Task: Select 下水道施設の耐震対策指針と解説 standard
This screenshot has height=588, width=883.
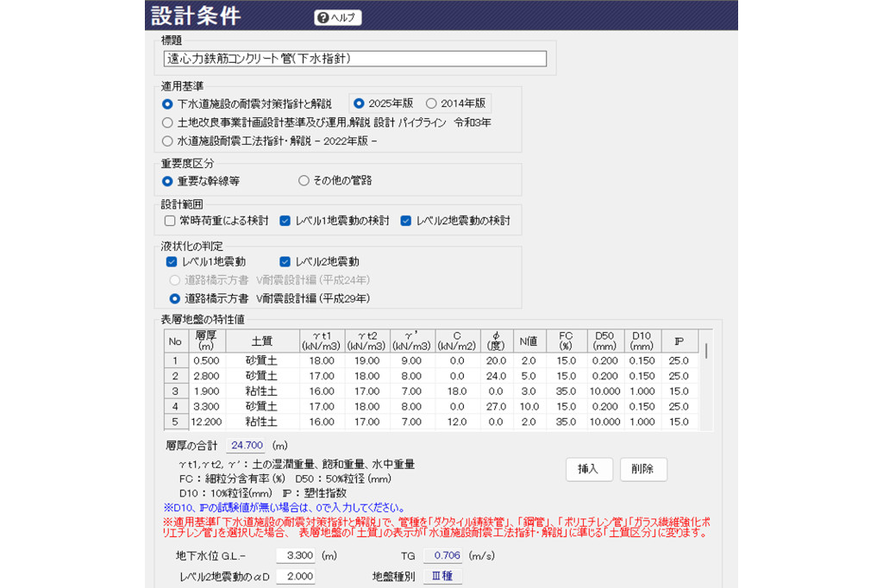Action: (x=168, y=103)
